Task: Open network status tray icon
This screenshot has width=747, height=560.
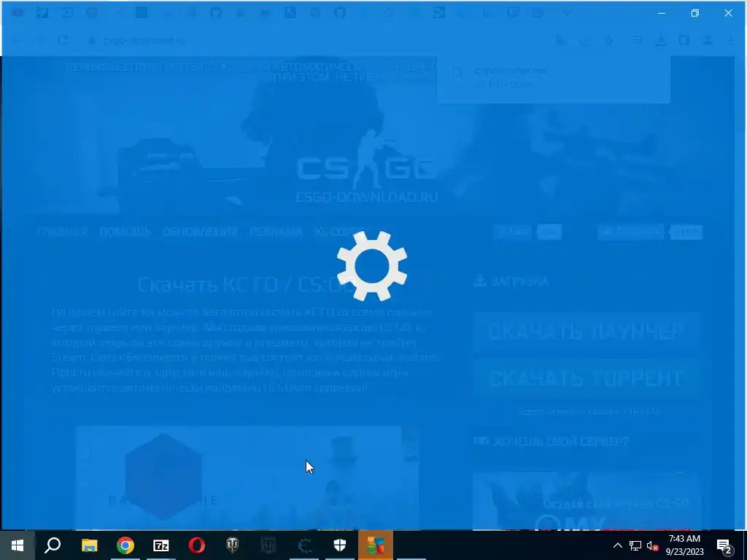Action: [635, 545]
